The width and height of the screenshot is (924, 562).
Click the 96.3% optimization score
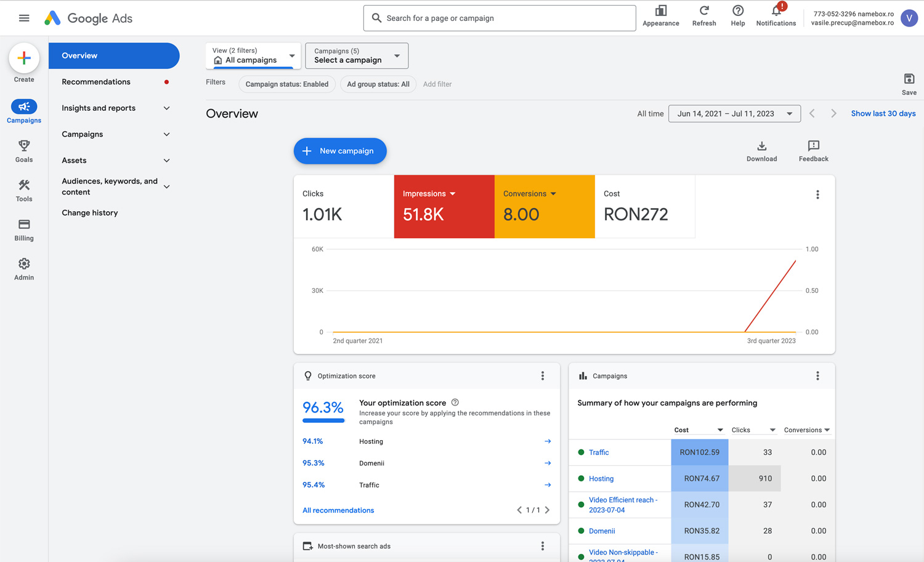(323, 407)
